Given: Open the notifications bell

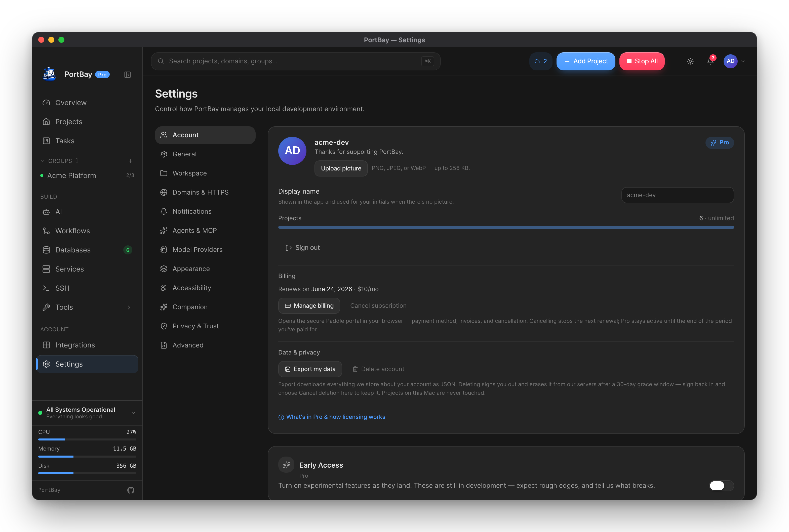Looking at the screenshot, I should (x=710, y=61).
